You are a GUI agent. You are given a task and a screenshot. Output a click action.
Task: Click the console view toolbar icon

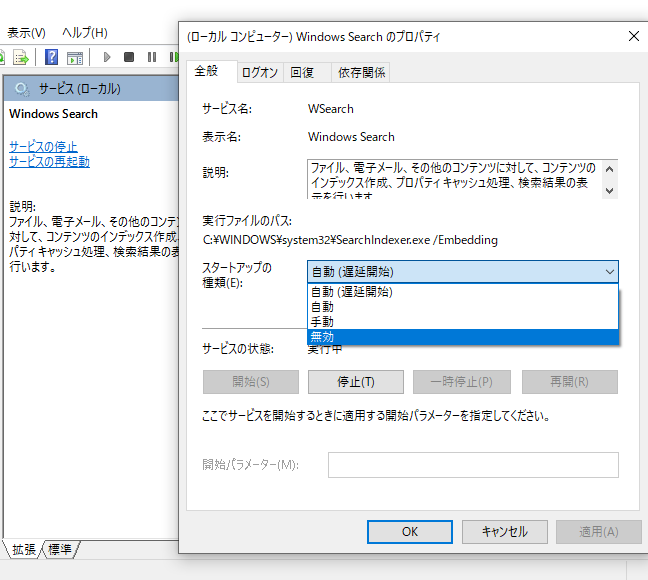[x=75, y=57]
